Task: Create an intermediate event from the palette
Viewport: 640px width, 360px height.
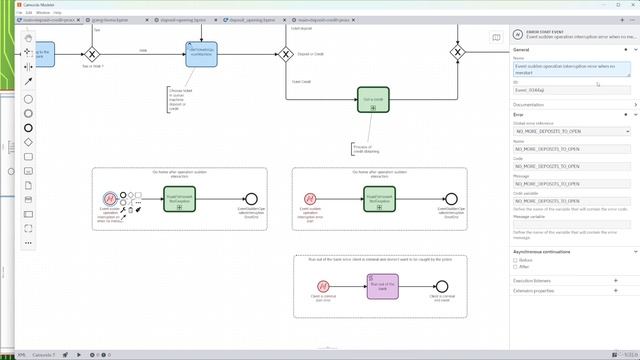Action: click(28, 113)
